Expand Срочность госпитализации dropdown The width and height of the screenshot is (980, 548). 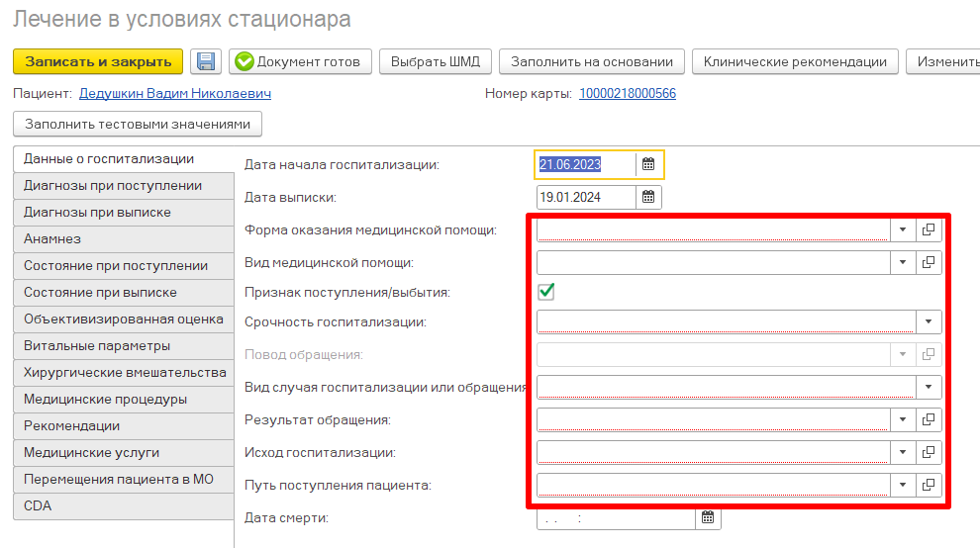tap(929, 321)
